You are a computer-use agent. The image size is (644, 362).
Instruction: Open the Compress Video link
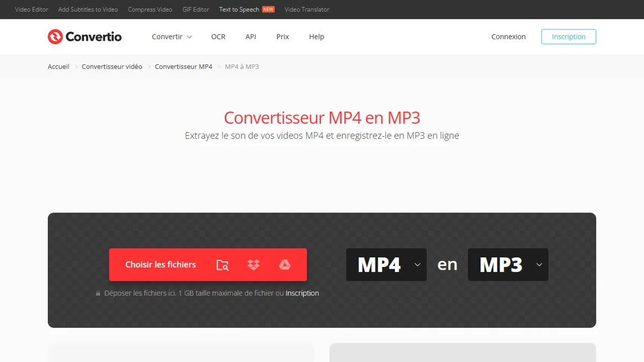coord(150,10)
